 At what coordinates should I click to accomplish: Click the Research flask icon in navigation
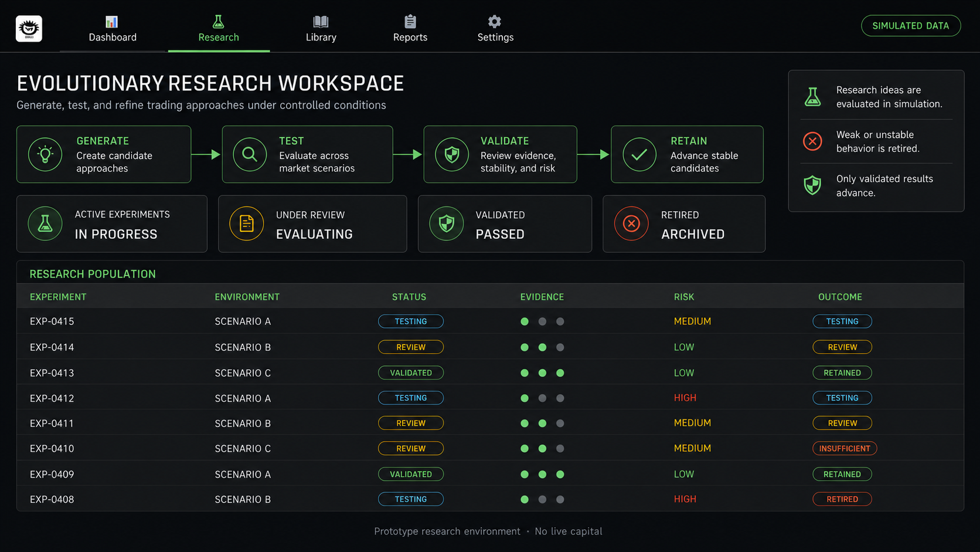[x=218, y=22]
